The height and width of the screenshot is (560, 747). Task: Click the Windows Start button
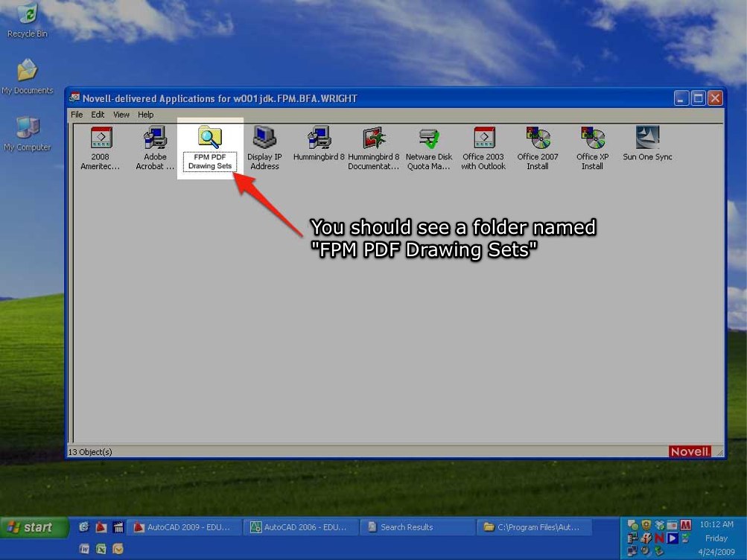tap(31, 527)
